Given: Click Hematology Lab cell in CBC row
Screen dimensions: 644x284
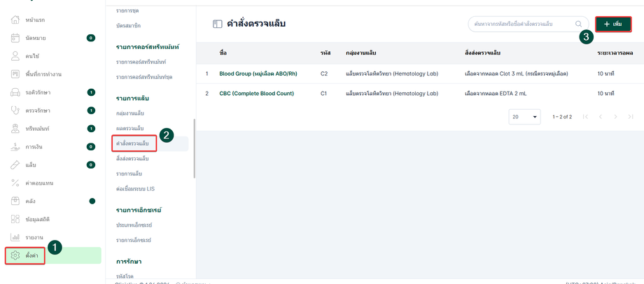Looking at the screenshot, I should point(392,94).
